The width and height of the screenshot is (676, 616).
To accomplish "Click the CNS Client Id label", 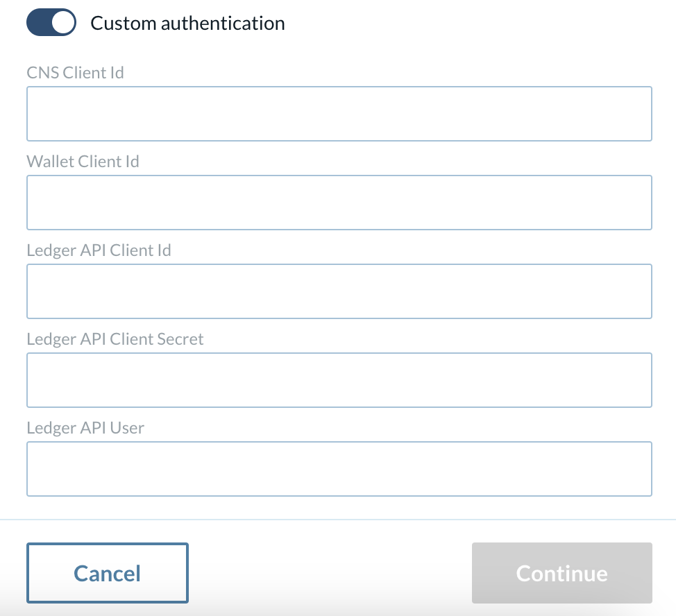I will pyautogui.click(x=75, y=72).
